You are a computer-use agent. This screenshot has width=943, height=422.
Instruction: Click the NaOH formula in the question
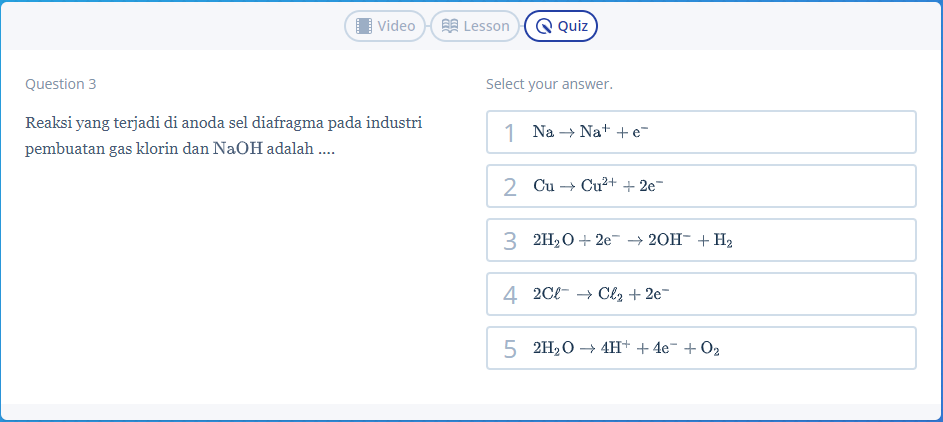(238, 148)
